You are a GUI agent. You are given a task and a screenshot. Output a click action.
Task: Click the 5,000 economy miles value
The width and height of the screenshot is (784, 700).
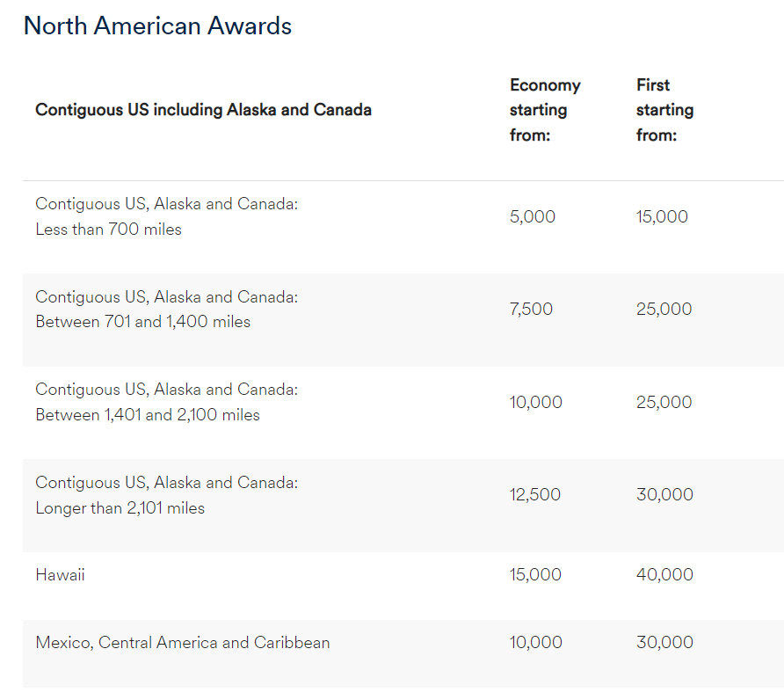533,216
